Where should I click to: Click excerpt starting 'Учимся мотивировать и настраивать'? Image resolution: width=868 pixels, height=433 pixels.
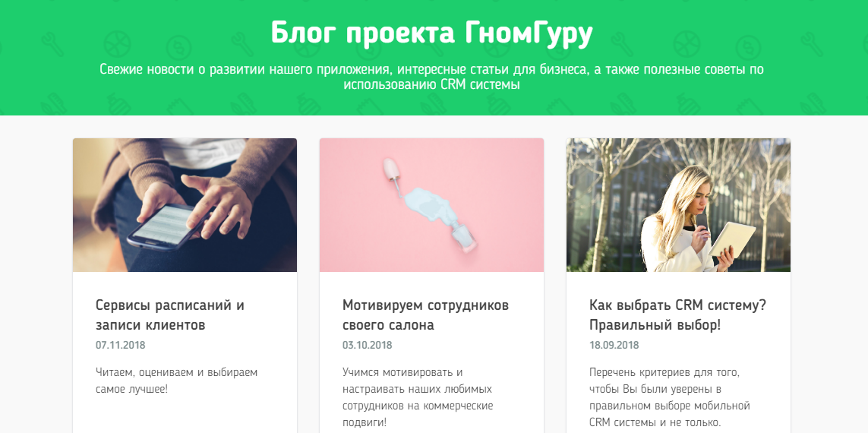coord(418,397)
